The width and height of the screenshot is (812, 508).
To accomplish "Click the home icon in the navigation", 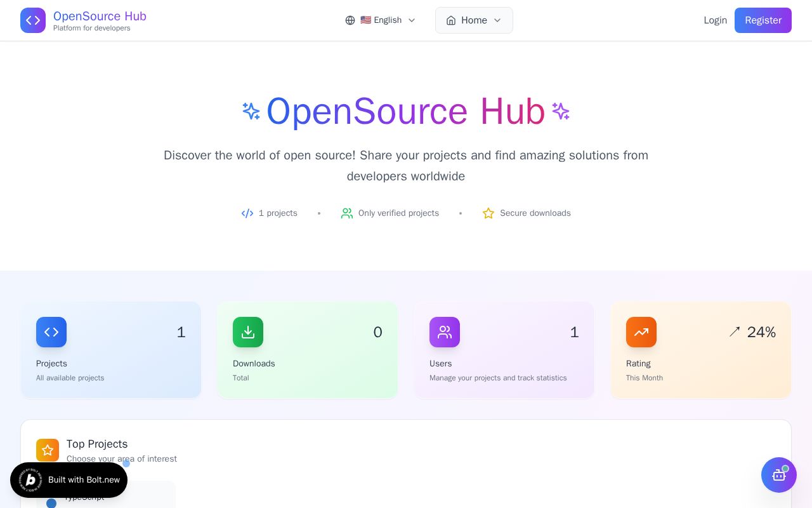I will 451,20.
